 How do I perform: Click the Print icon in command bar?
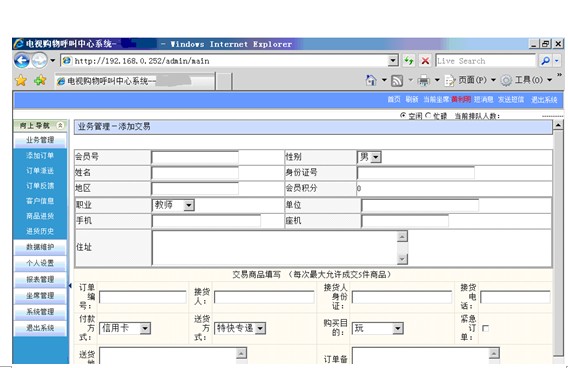(423, 80)
